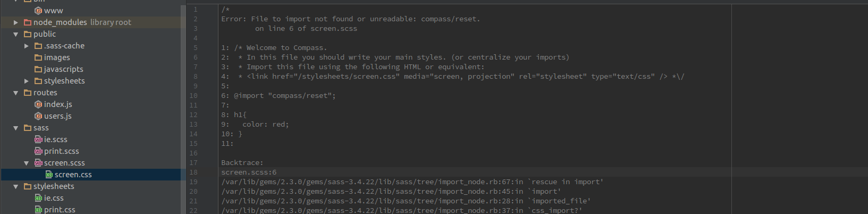Click the users.js file icon
This screenshot has height=214, width=868.
pyautogui.click(x=38, y=116)
